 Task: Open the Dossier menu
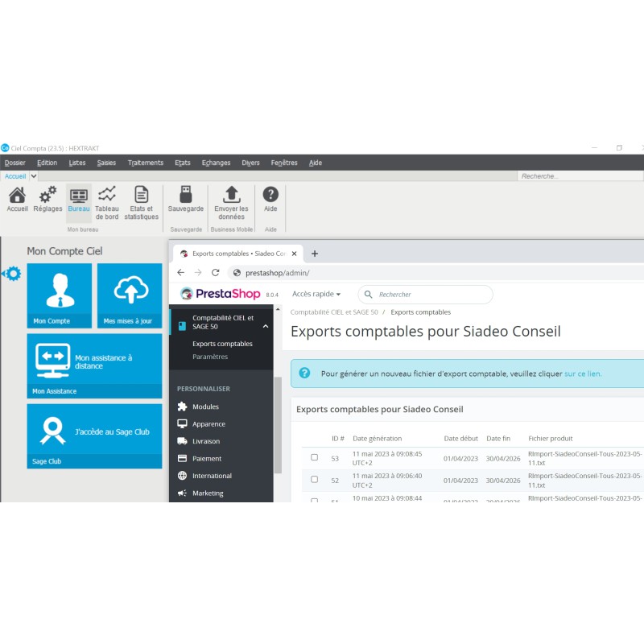pyautogui.click(x=14, y=163)
